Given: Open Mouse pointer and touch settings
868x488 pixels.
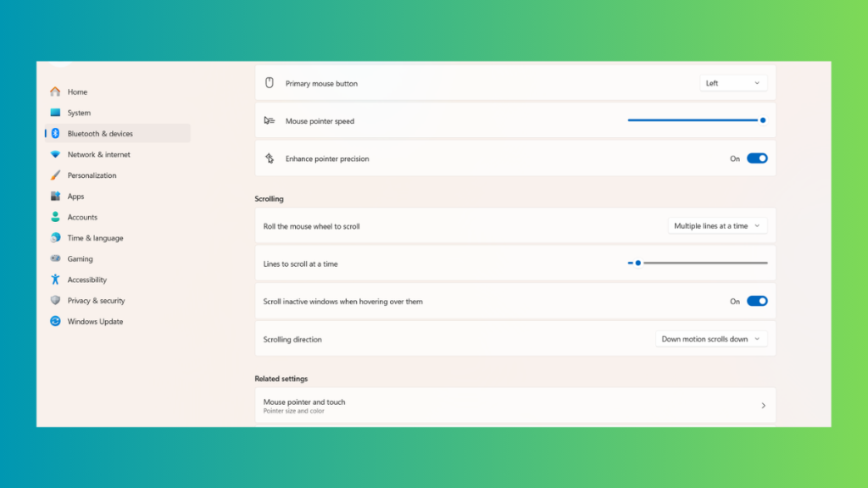Looking at the screenshot, I should click(515, 406).
